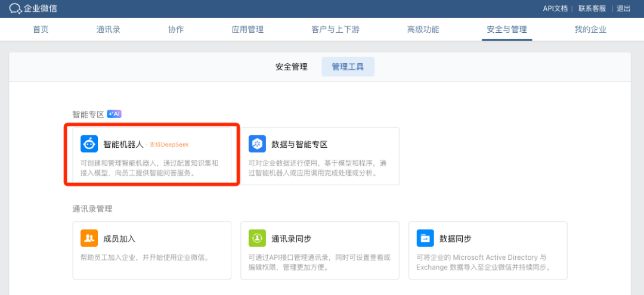The width and height of the screenshot is (644, 295).
Task: Go to 首页 in the navigation
Action: pos(41,30)
